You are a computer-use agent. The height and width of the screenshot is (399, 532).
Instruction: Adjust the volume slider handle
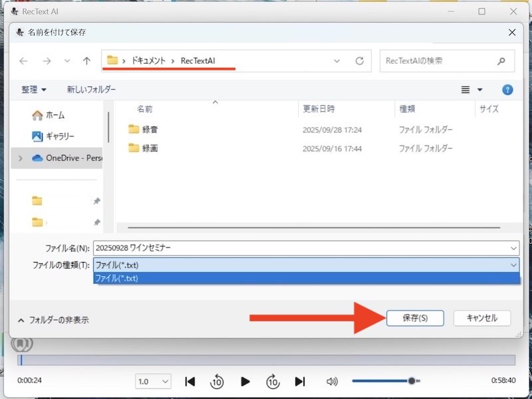click(x=412, y=381)
